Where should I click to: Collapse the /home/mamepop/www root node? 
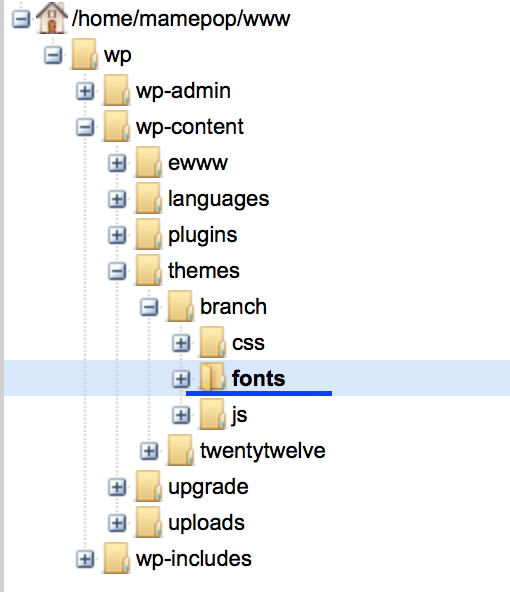21,19
